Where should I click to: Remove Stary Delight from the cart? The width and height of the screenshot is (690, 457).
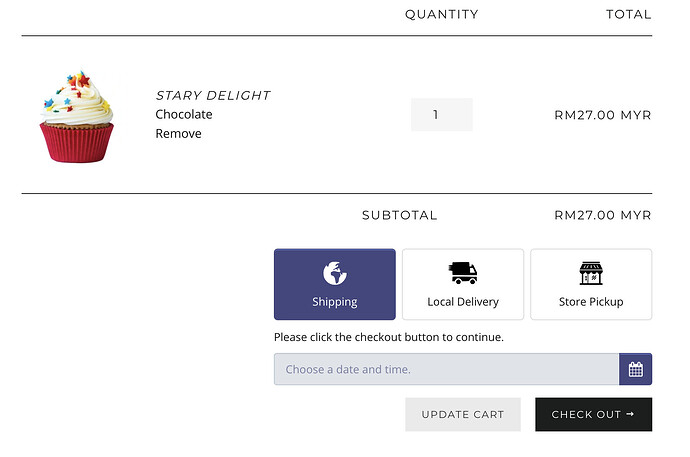pyautogui.click(x=178, y=134)
